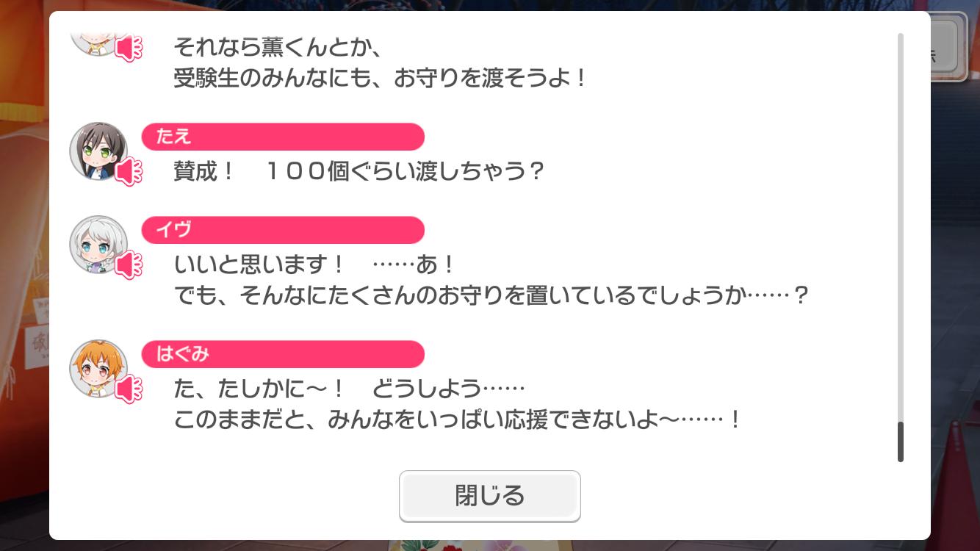Click the line 受験生のみんなにも、お守りを渡そうよ！
The width and height of the screenshot is (980, 551).
click(x=381, y=79)
